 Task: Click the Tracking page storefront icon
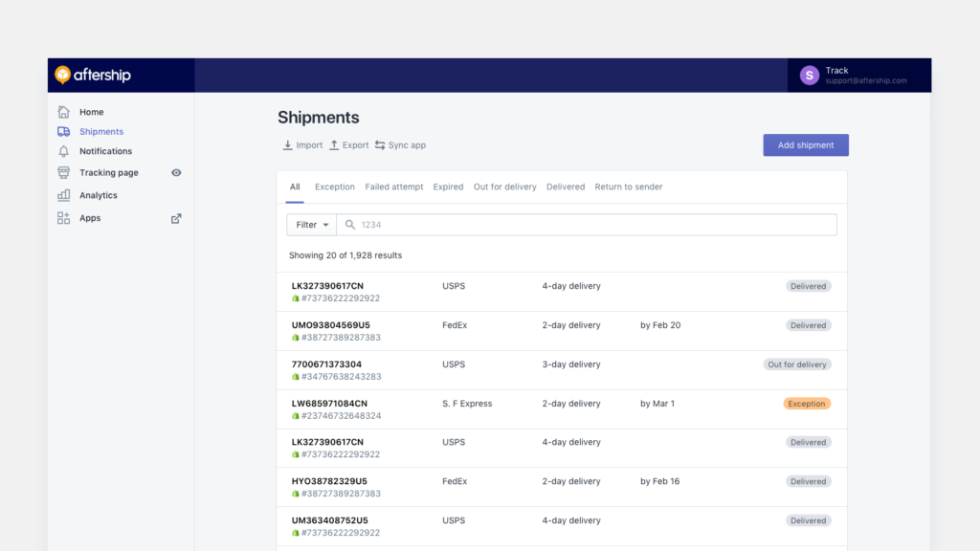pos(63,173)
